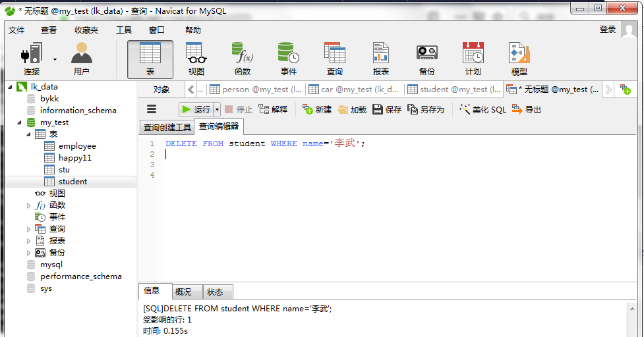Save the query with 保存

(x=387, y=109)
